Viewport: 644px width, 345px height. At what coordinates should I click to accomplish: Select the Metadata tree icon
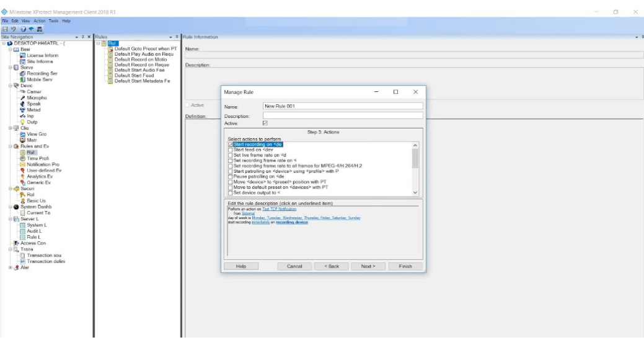pos(22,110)
